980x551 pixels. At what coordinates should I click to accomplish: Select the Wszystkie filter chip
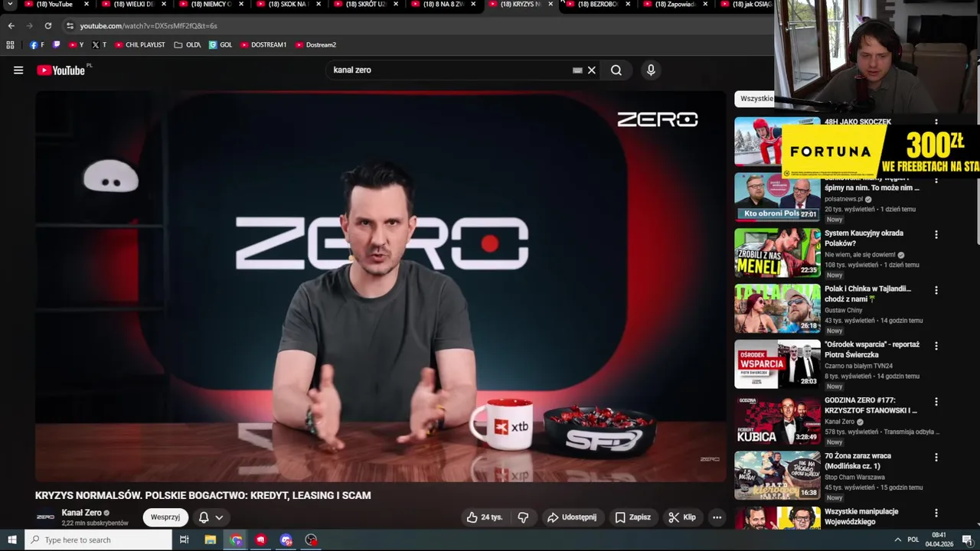pos(756,99)
